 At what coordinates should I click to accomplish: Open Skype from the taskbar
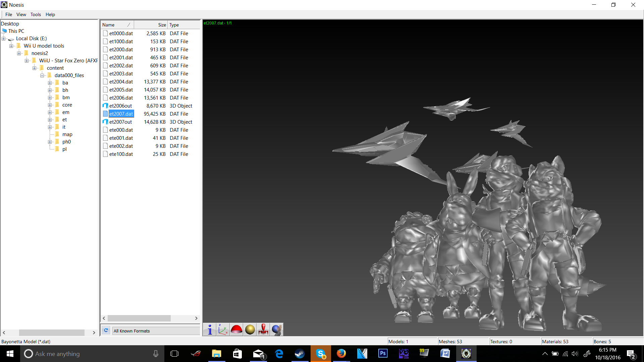[321, 354]
